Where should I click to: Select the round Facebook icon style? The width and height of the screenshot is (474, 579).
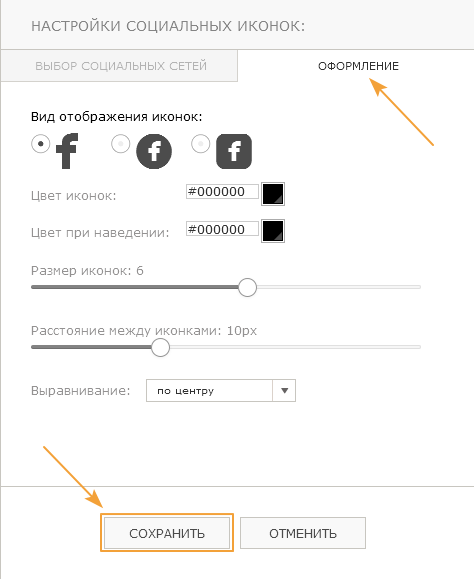pos(154,151)
